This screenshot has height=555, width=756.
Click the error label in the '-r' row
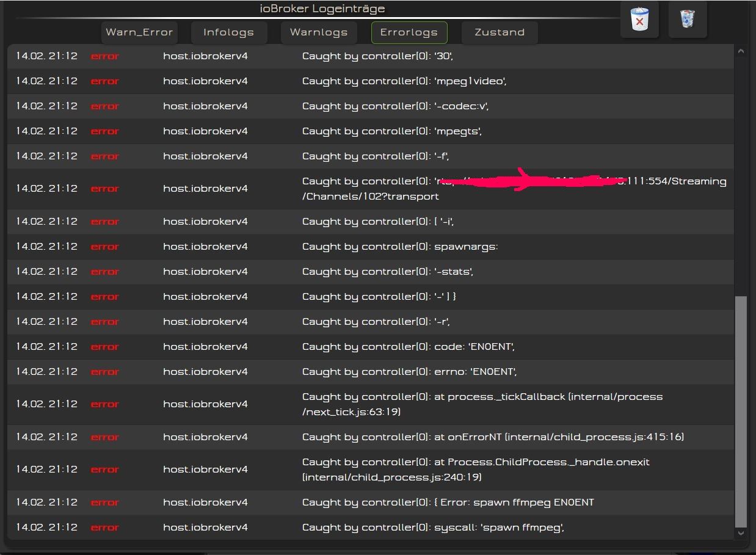[x=105, y=322]
